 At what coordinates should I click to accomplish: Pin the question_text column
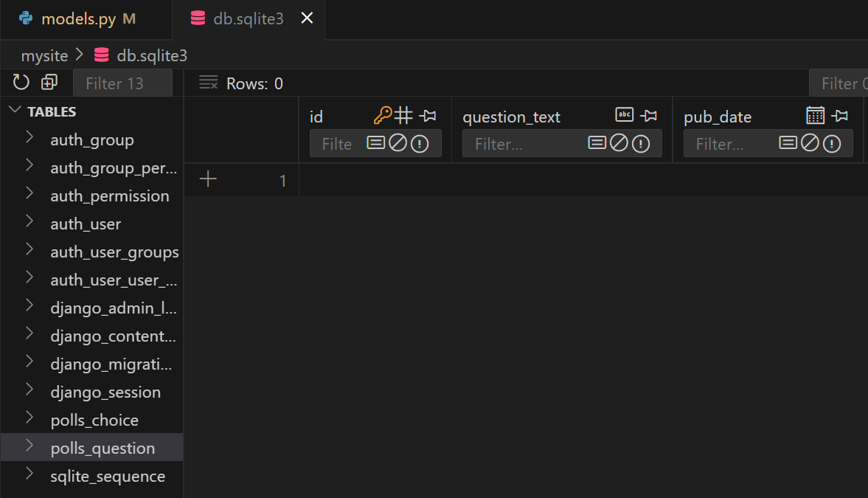(649, 116)
